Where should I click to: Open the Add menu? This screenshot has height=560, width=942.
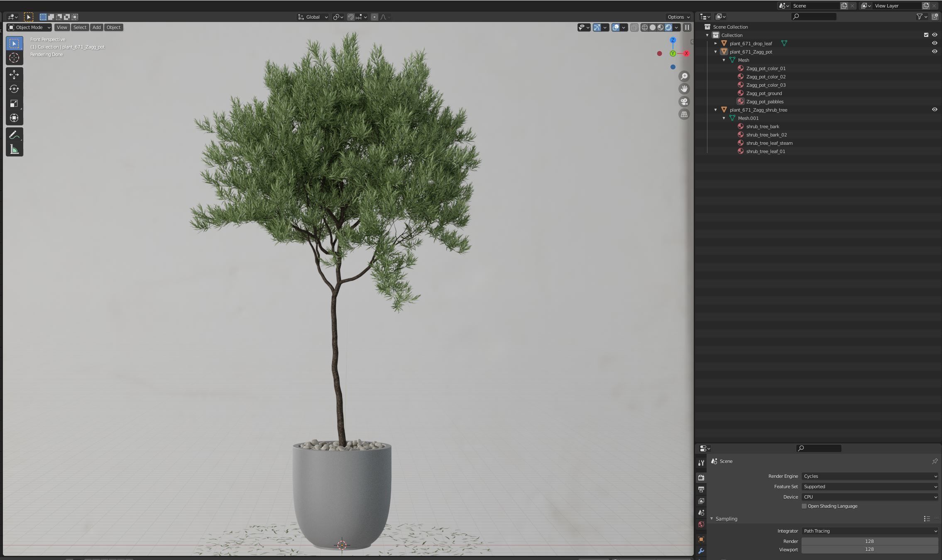pos(96,27)
